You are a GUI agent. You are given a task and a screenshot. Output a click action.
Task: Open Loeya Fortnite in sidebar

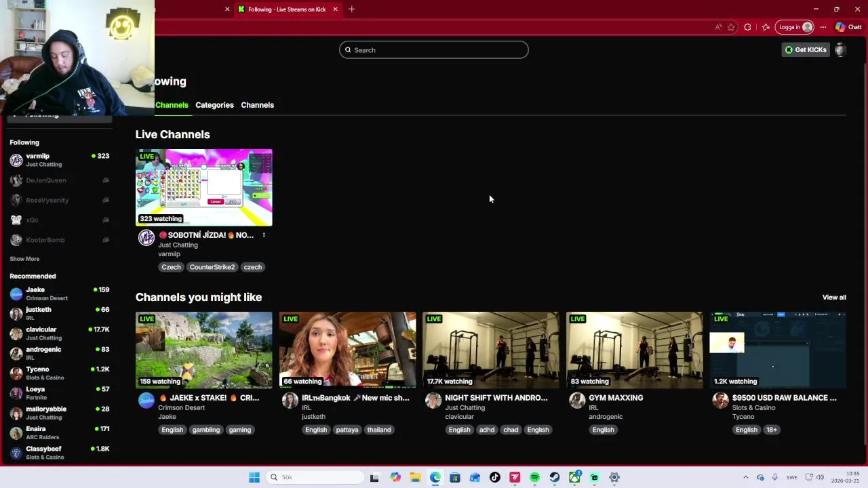60,393
